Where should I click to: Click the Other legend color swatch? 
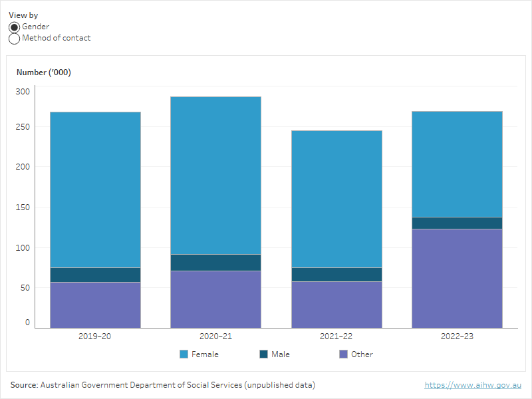(x=344, y=354)
